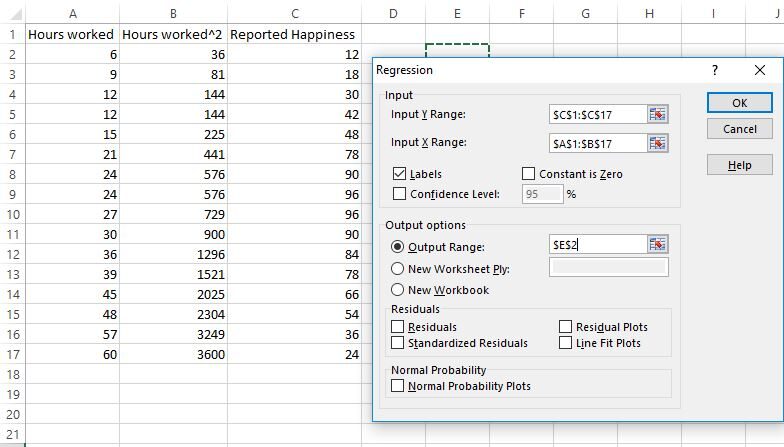The height and width of the screenshot is (447, 784).
Task: Tick the Residuals checkbox
Action: [x=398, y=326]
